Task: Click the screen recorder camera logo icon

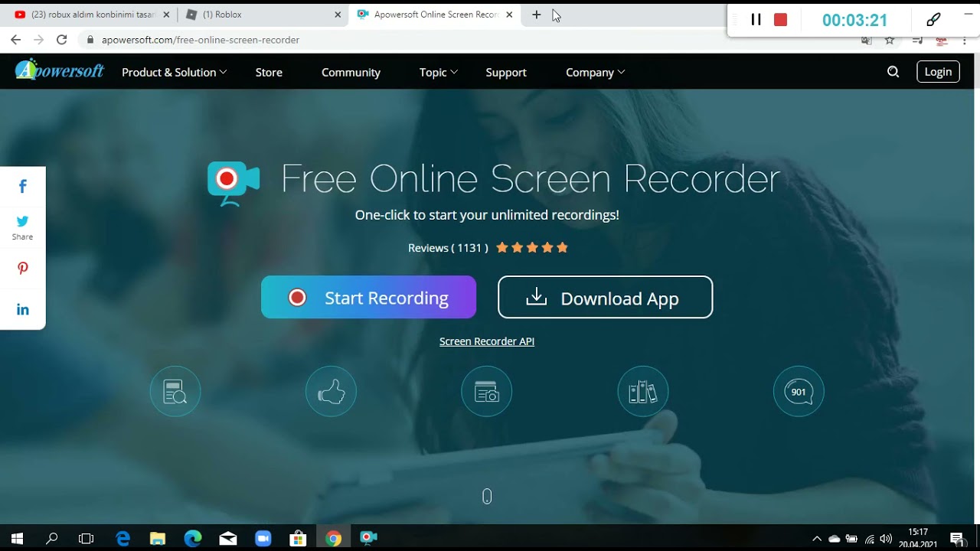Action: click(x=234, y=184)
